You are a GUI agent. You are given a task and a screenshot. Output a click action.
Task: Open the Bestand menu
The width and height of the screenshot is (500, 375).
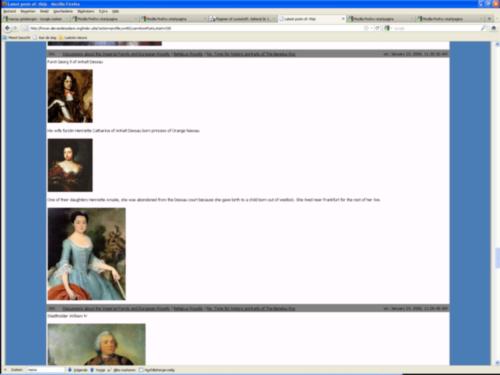point(10,11)
